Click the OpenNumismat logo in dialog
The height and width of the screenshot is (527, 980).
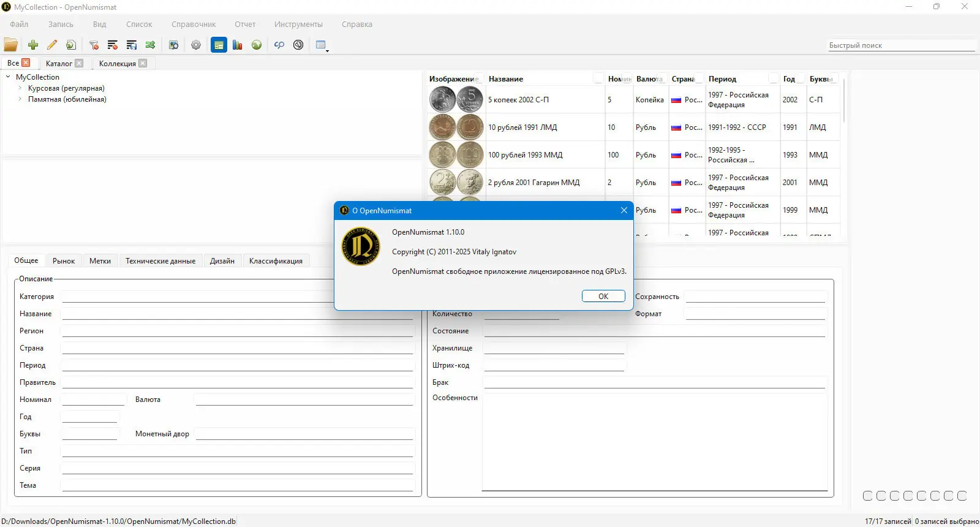point(361,246)
